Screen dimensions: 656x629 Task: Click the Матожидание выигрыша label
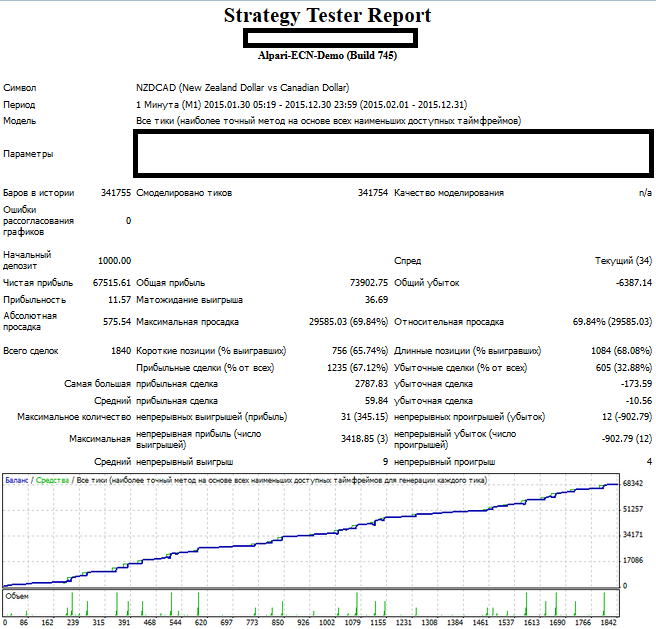(x=190, y=300)
